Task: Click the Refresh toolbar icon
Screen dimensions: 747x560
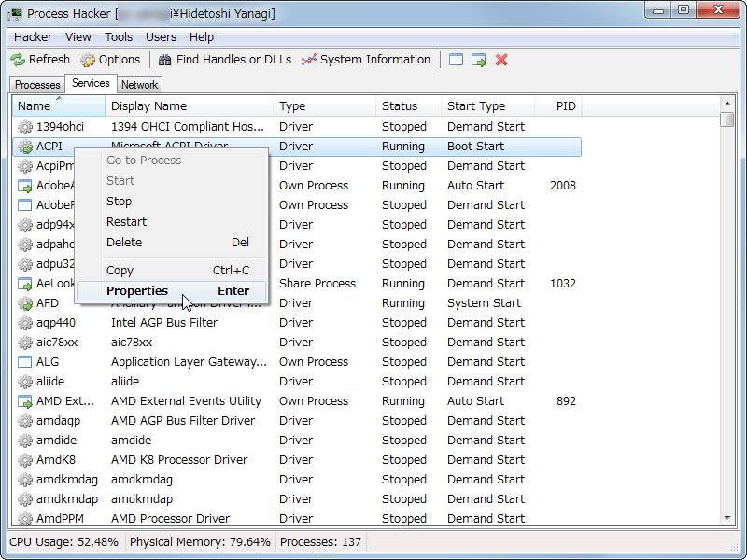Action: click(x=18, y=60)
